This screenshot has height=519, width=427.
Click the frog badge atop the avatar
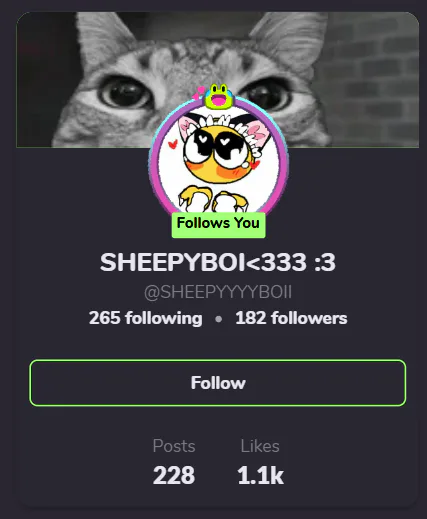219,97
